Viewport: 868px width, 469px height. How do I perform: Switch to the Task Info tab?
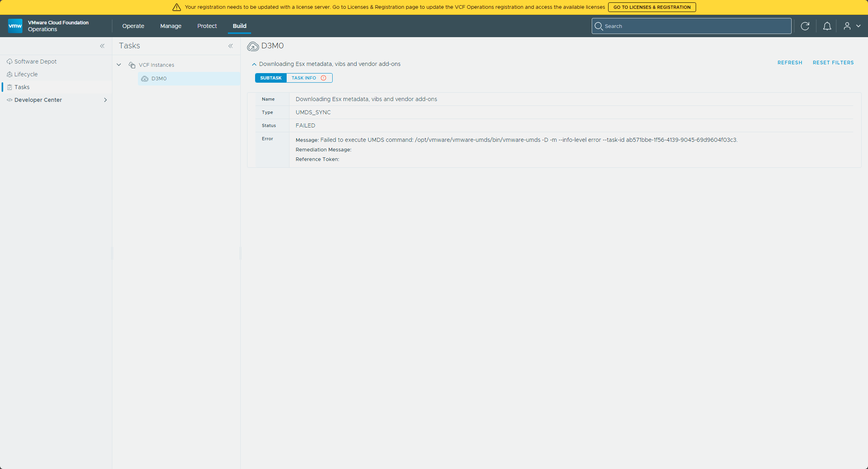point(309,78)
